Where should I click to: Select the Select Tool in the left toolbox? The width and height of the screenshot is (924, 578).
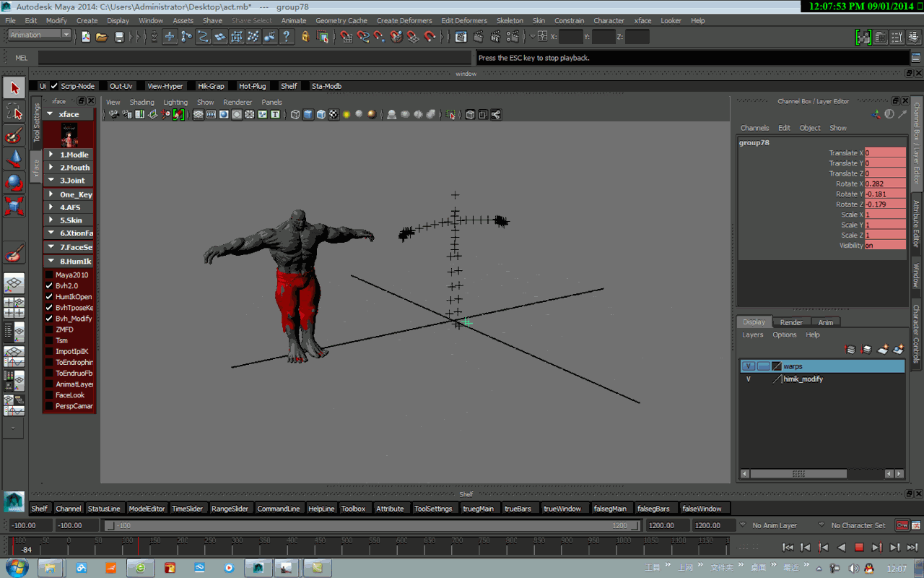(13, 87)
